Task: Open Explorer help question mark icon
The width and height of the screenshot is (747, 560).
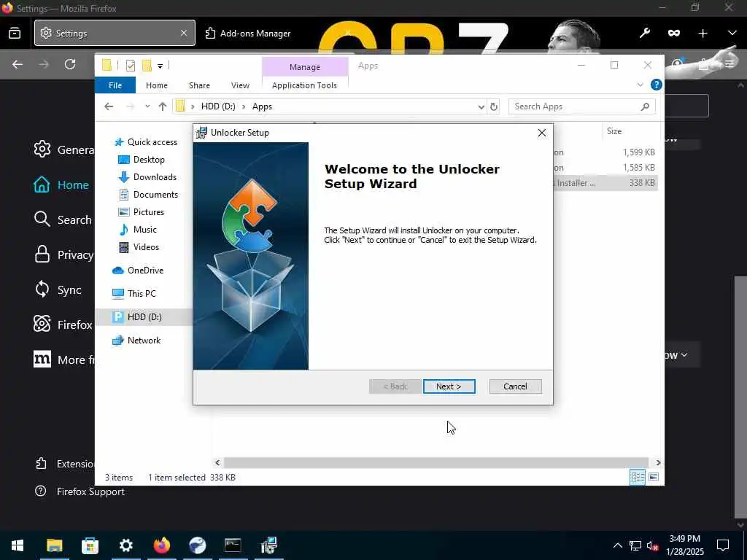Action: point(656,85)
